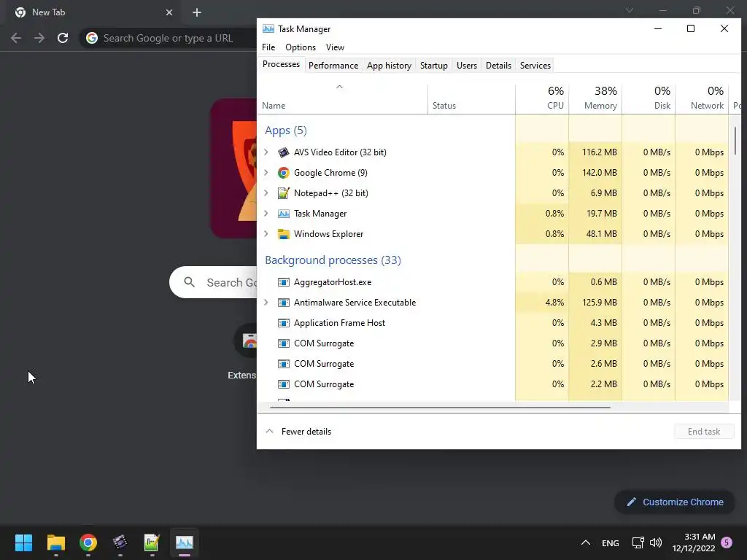The width and height of the screenshot is (747, 560).
Task: Switch to the Startup tab
Action: pos(433,65)
